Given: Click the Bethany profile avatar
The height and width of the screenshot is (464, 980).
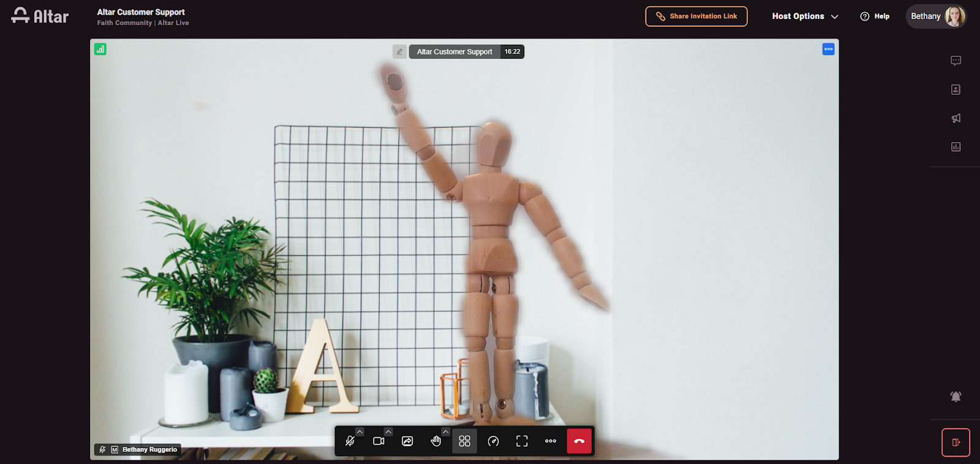Looking at the screenshot, I should pos(954,17).
